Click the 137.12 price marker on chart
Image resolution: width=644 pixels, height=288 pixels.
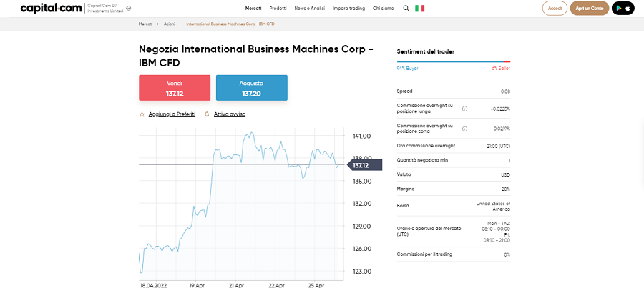pos(365,165)
